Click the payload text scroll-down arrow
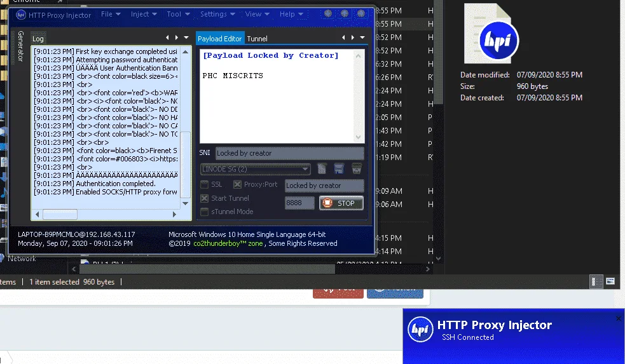The width and height of the screenshot is (625, 364). point(358,137)
